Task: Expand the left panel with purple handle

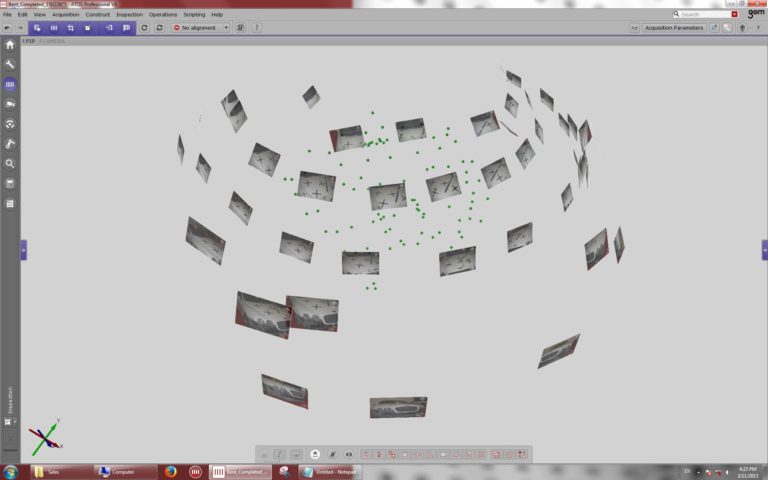Action: click(23, 250)
